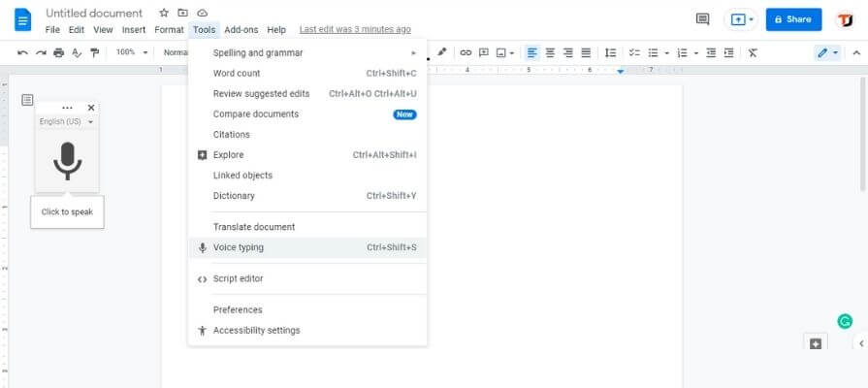Select Voice typing from Tools menu
Screen dimensions: 868x388
(x=238, y=247)
